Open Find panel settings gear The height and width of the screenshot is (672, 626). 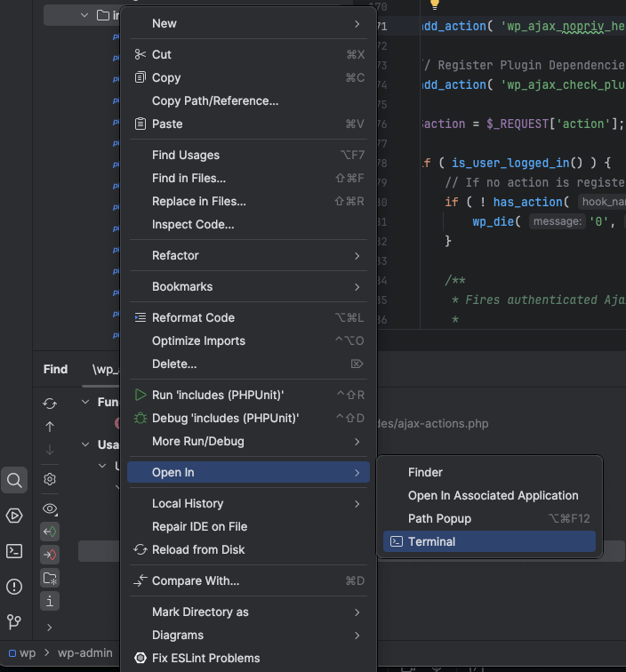tap(50, 478)
